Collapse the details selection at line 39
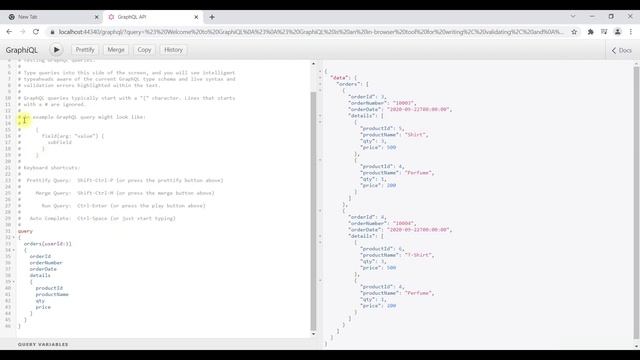The width and height of the screenshot is (640, 360). 13,282
